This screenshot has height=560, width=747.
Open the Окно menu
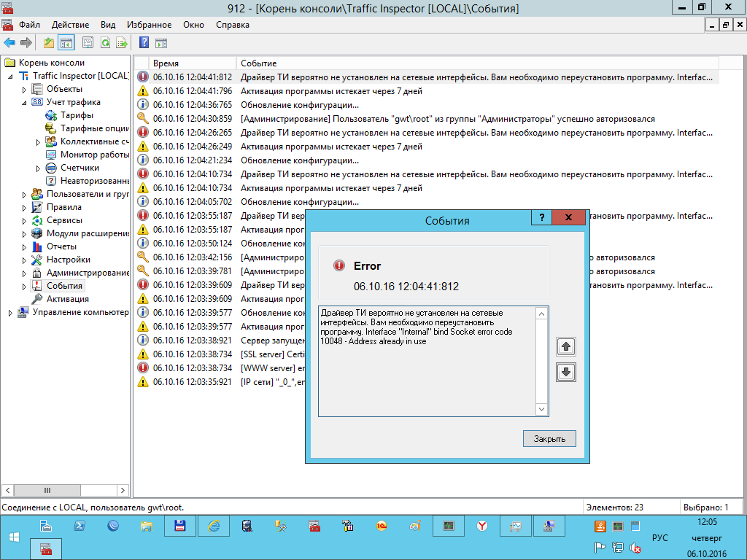tap(193, 25)
